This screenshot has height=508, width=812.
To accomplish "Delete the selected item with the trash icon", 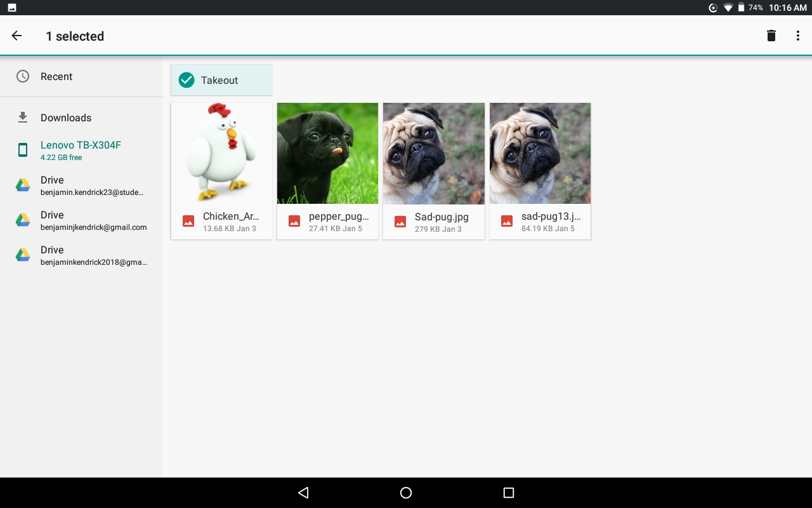I will point(771,36).
